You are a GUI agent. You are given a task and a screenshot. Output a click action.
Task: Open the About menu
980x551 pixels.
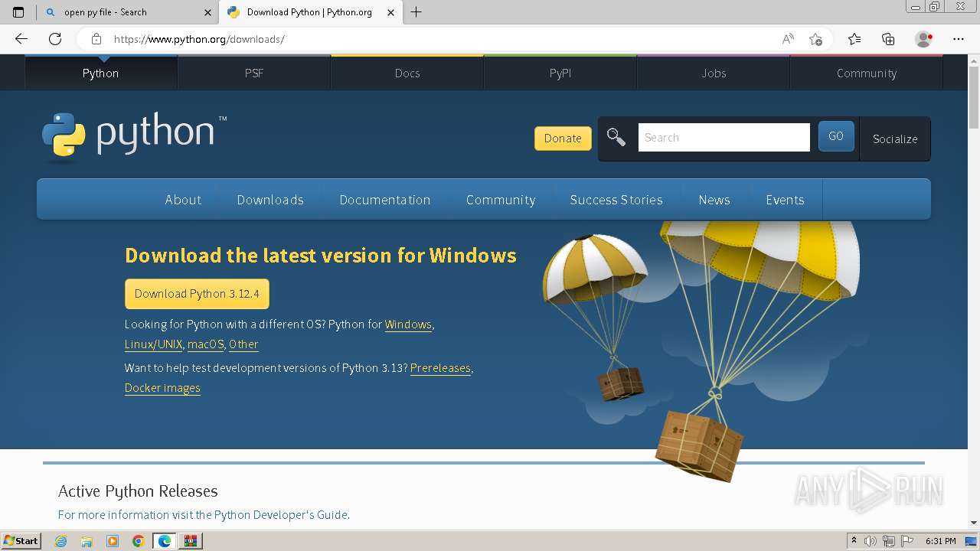coord(183,200)
